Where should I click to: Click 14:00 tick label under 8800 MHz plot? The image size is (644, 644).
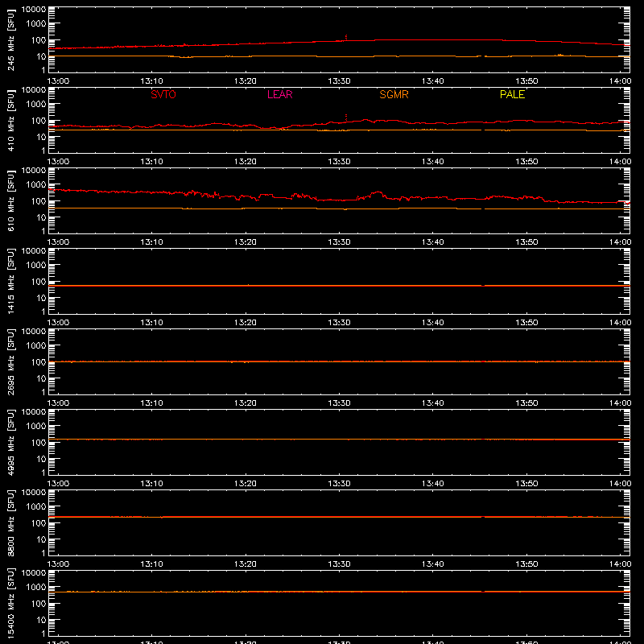tap(620, 564)
